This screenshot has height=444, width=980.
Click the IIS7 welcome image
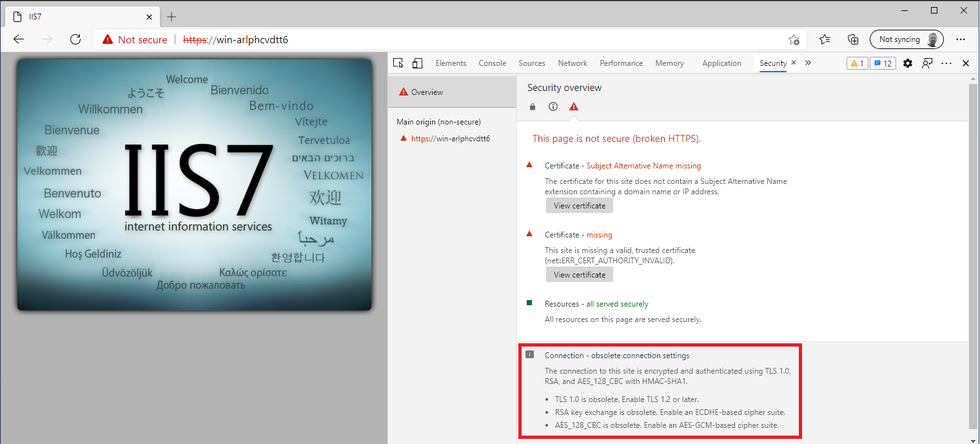[x=195, y=185]
